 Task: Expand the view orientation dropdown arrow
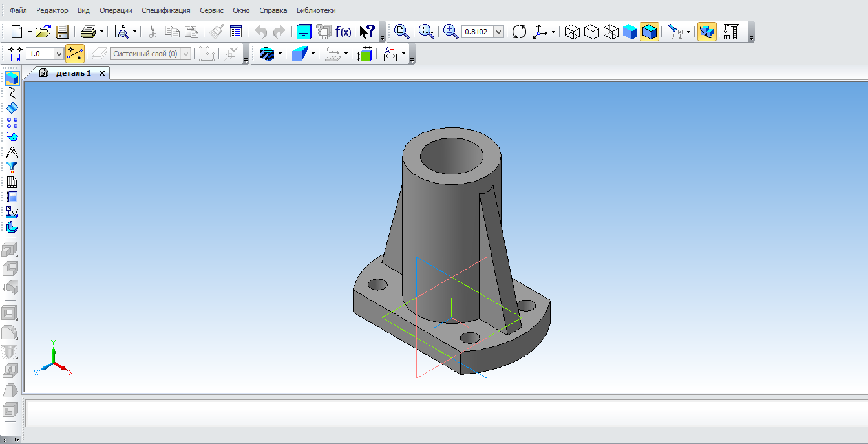pos(553,32)
